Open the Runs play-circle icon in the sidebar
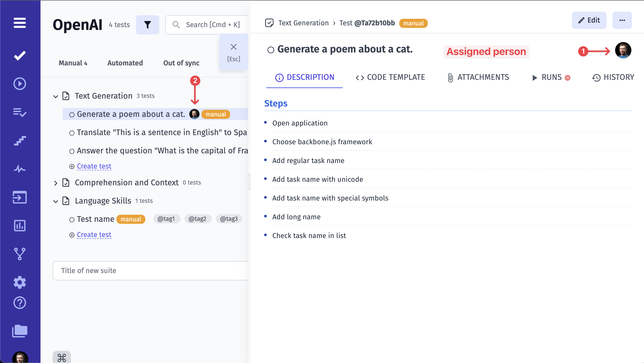Image resolution: width=644 pixels, height=363 pixels. click(x=20, y=84)
